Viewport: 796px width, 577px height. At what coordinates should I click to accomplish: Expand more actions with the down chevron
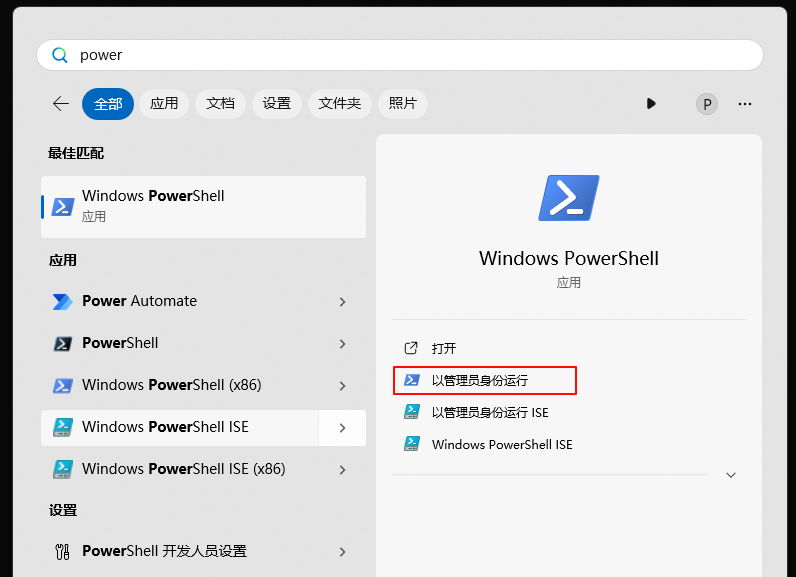[731, 475]
